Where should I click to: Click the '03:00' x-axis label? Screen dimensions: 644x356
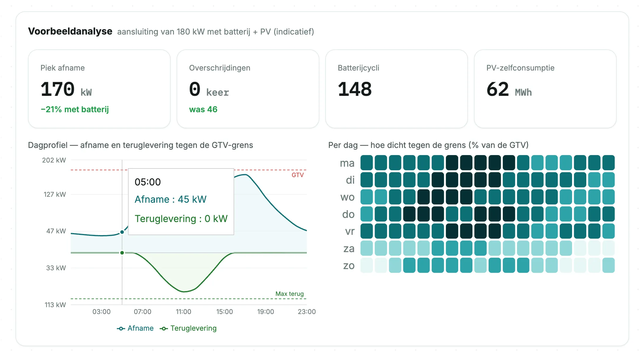point(101,312)
